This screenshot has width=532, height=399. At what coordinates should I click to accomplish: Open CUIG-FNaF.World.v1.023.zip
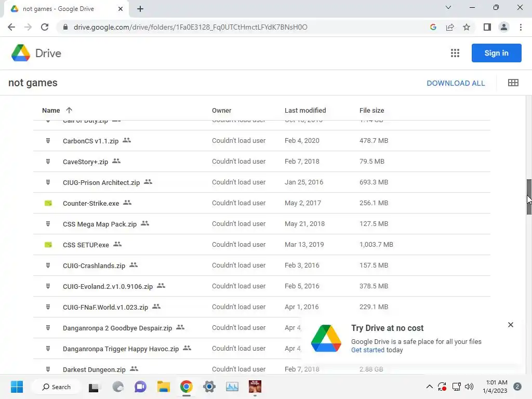pos(105,307)
